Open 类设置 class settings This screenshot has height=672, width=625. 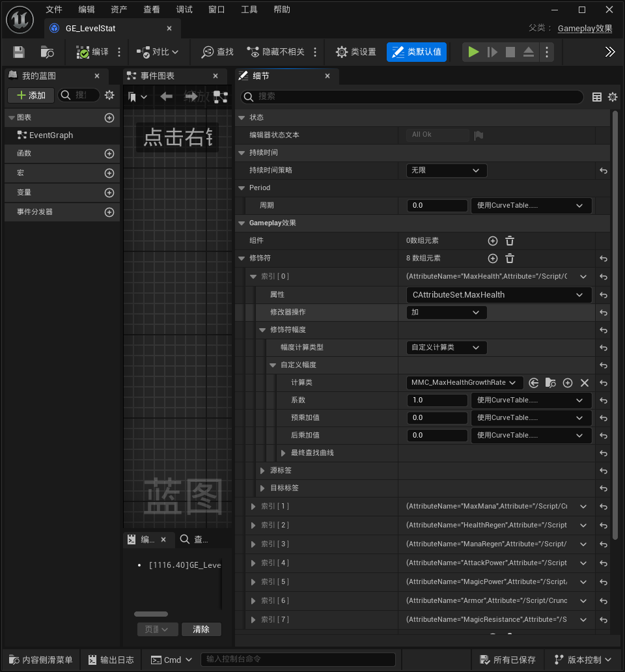356,52
